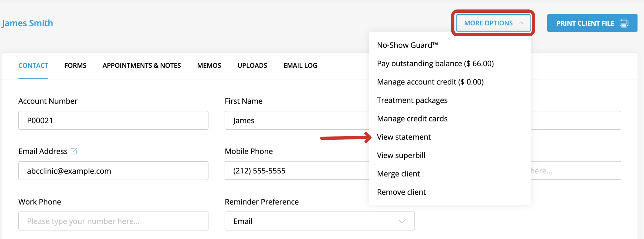The image size is (644, 239).
Task: Focus the Email Address field
Action: (x=113, y=171)
